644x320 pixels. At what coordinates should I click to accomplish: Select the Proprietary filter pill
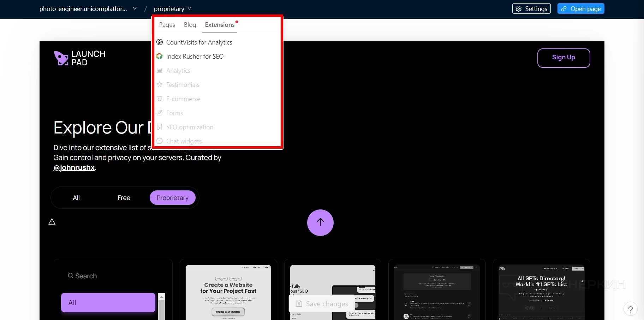click(x=173, y=198)
